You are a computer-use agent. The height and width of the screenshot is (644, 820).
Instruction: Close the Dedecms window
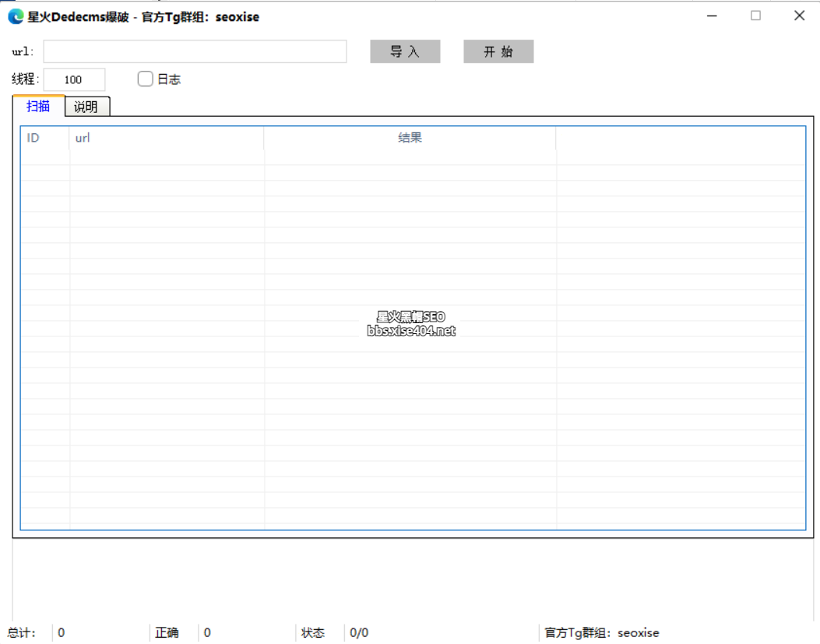799,16
